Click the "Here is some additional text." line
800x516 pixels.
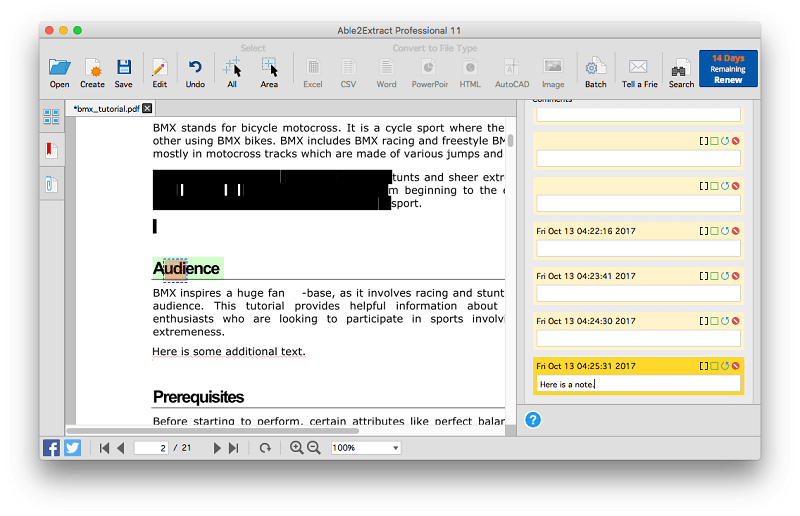click(x=229, y=352)
